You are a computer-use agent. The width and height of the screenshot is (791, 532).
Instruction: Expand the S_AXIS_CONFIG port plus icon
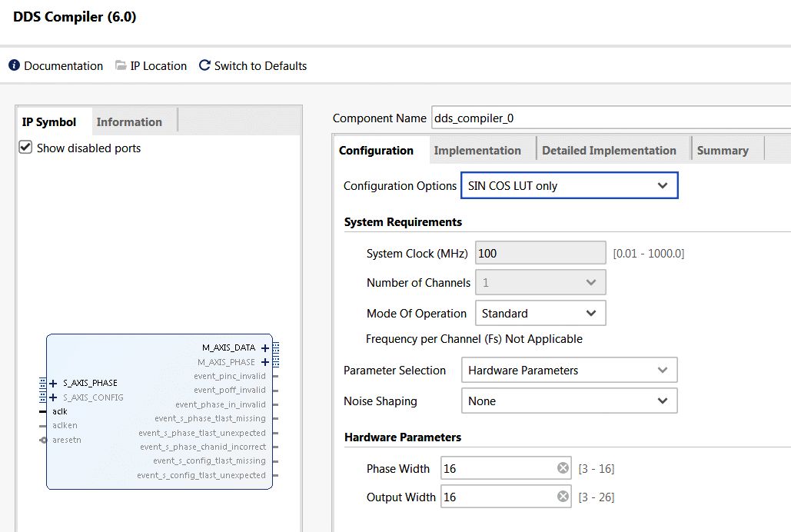click(x=53, y=397)
